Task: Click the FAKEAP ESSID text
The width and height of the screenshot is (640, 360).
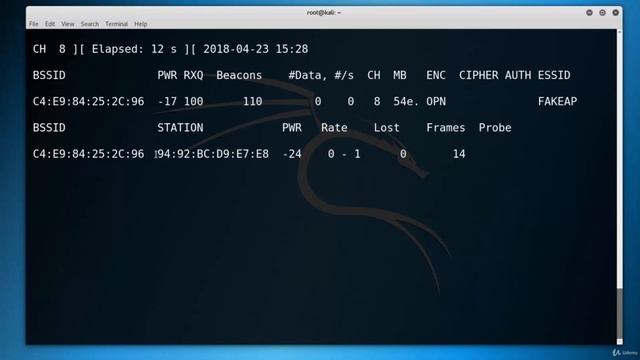Action: click(557, 102)
